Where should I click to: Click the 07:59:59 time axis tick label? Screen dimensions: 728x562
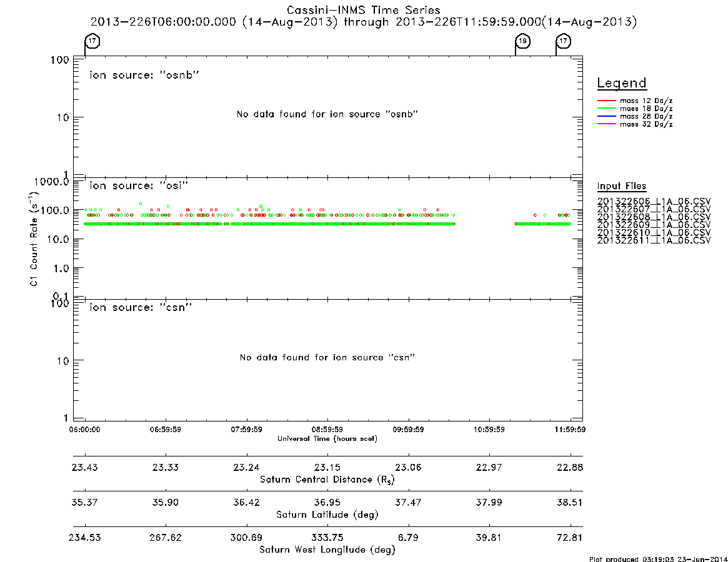point(247,430)
